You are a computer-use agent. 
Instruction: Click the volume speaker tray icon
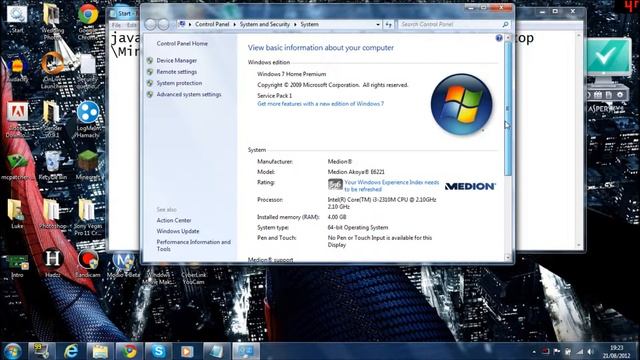coord(590,351)
